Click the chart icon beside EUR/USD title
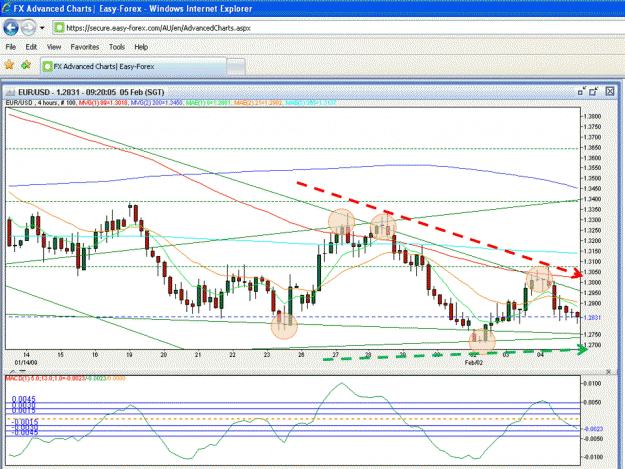Viewport: 625px width, 469px height. coord(10,92)
